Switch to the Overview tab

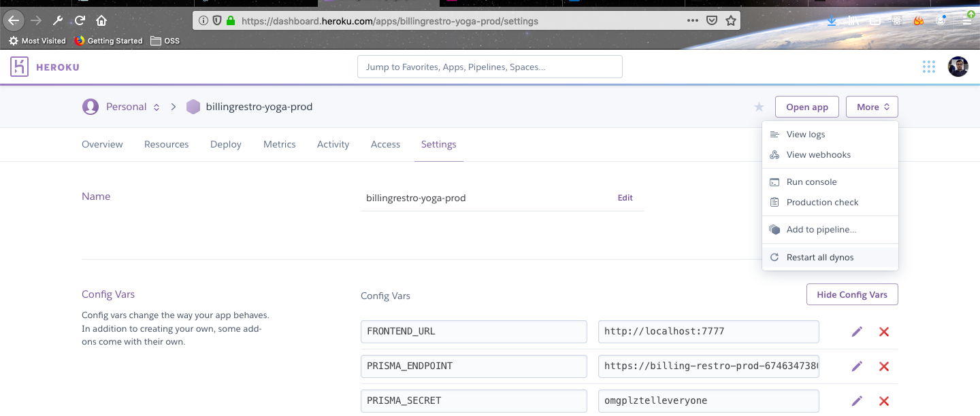(102, 144)
